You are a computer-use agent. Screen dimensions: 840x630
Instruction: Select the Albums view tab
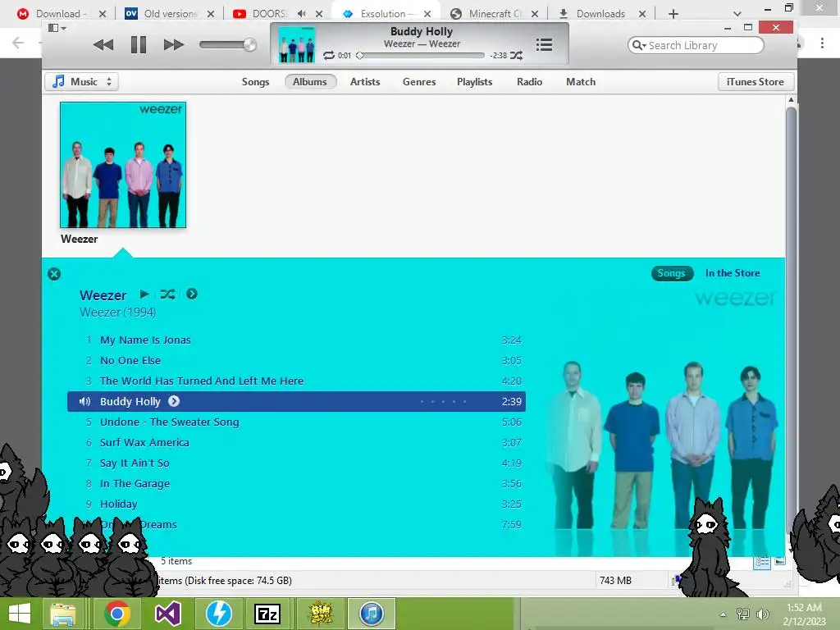point(309,82)
